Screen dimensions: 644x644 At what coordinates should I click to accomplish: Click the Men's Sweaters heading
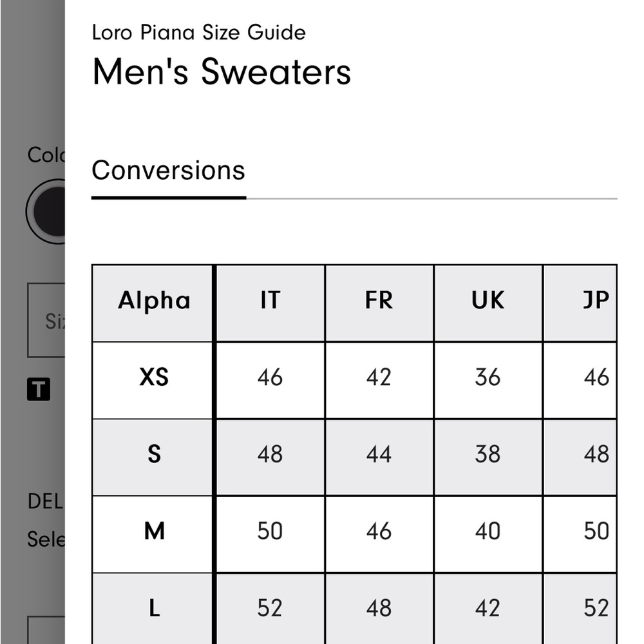222,71
